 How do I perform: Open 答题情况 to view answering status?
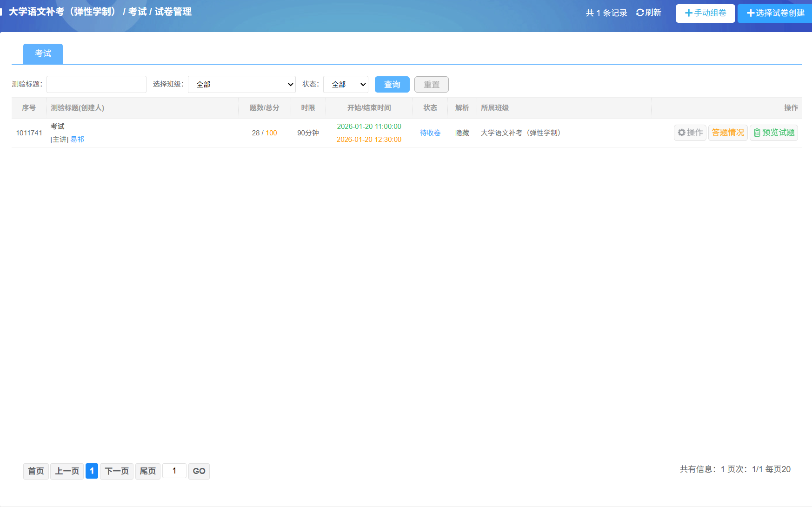point(728,133)
